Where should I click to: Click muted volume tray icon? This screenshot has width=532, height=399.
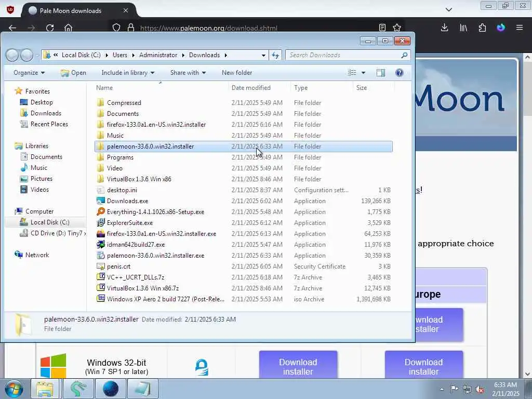click(480, 389)
